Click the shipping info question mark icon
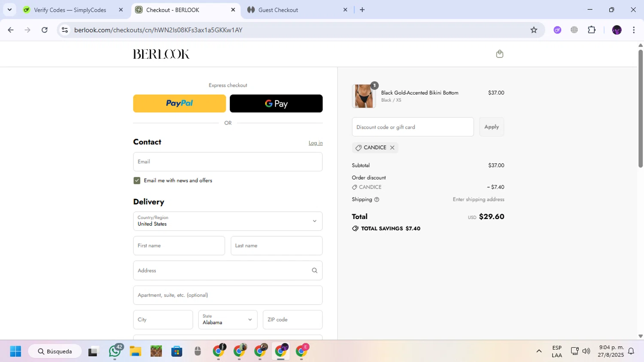Image resolution: width=644 pixels, height=362 pixels. point(377,200)
